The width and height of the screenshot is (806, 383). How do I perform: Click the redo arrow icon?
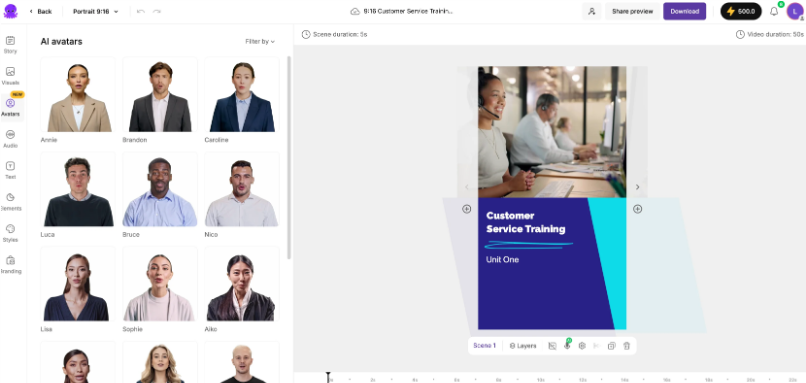click(156, 11)
